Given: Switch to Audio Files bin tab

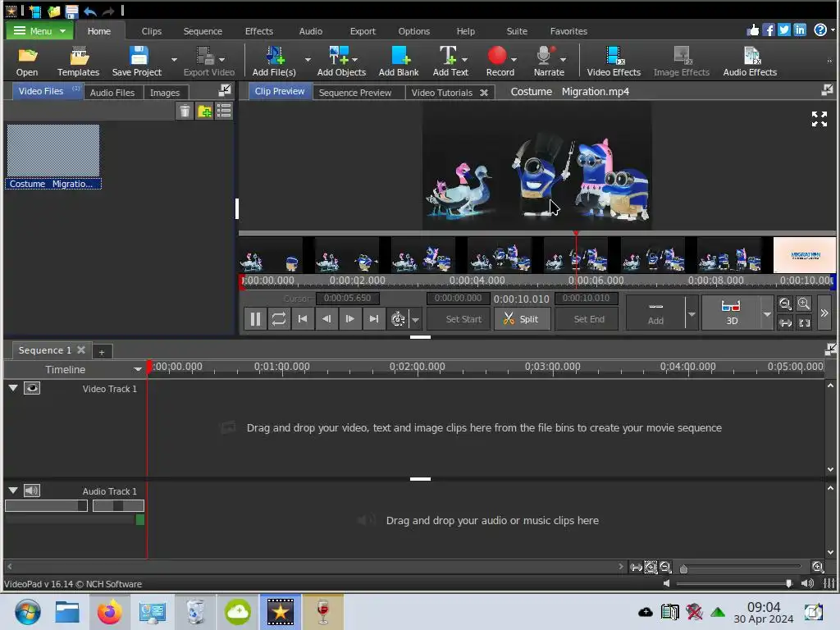Looking at the screenshot, I should 112,92.
